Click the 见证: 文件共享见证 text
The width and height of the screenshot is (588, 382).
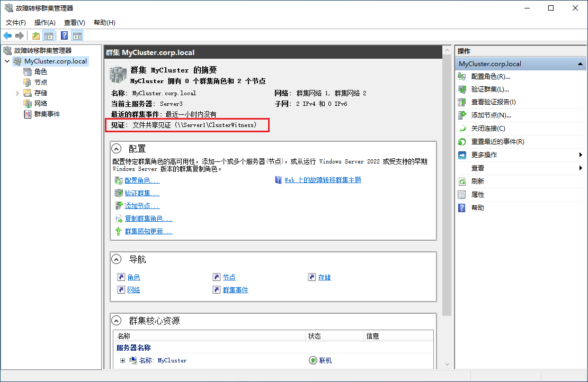184,125
